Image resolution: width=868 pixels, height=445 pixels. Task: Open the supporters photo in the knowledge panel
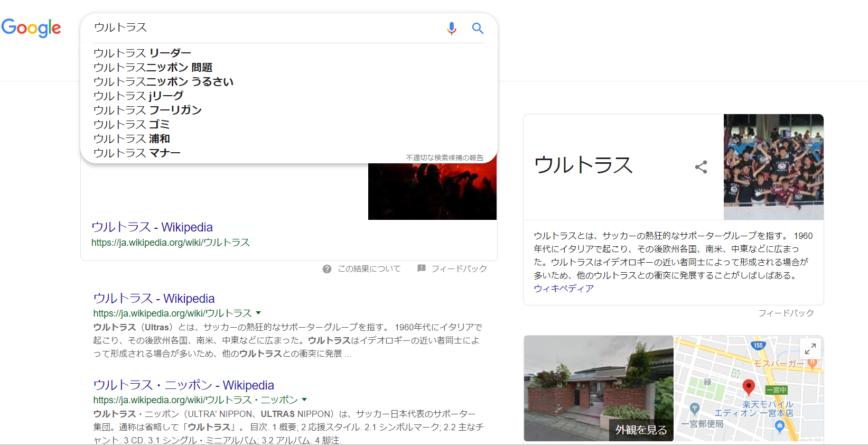click(773, 167)
